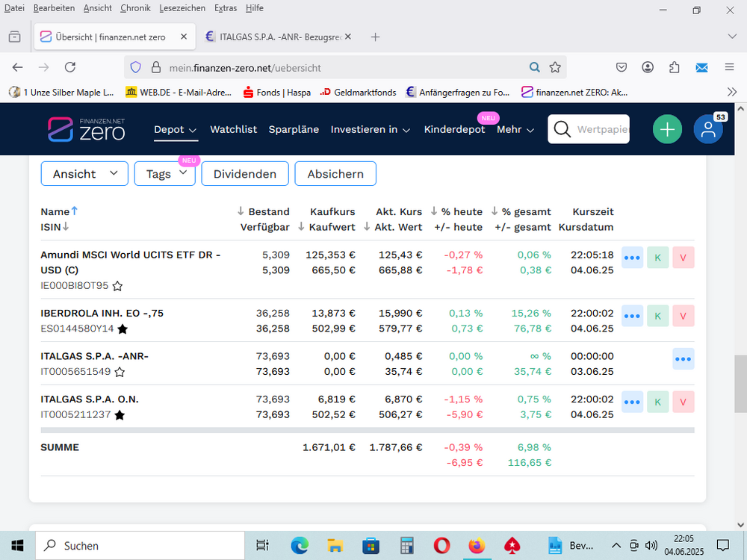Unfavorite IBERDROLA using its filled star
The height and width of the screenshot is (560, 747).
coord(123,329)
